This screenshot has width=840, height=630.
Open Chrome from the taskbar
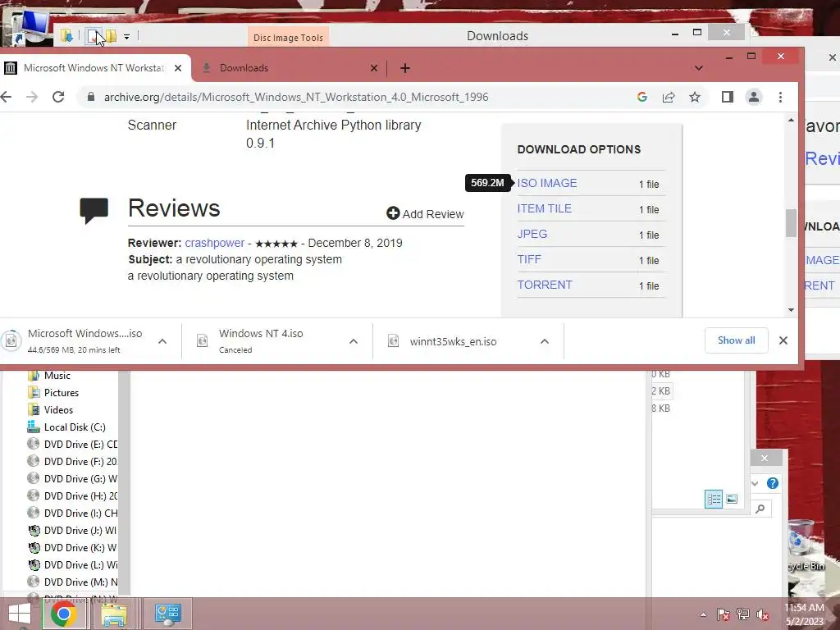click(64, 614)
